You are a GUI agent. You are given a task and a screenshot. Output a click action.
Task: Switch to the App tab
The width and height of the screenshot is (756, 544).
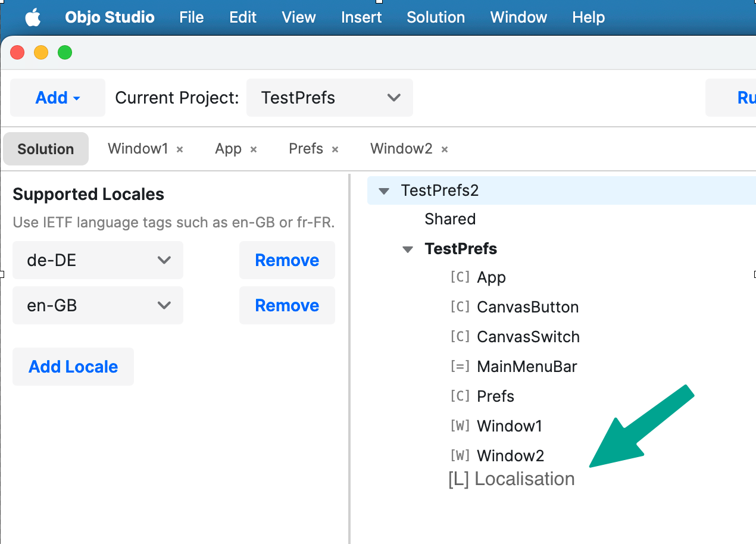click(x=228, y=149)
